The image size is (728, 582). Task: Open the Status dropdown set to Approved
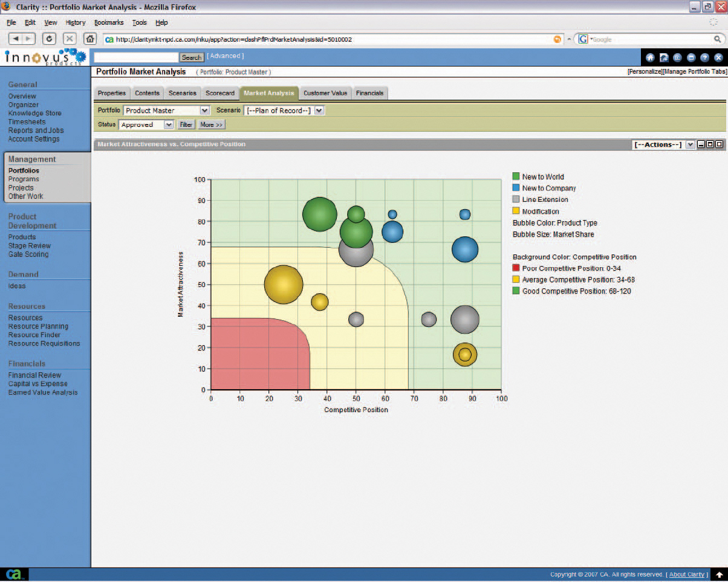click(x=169, y=124)
